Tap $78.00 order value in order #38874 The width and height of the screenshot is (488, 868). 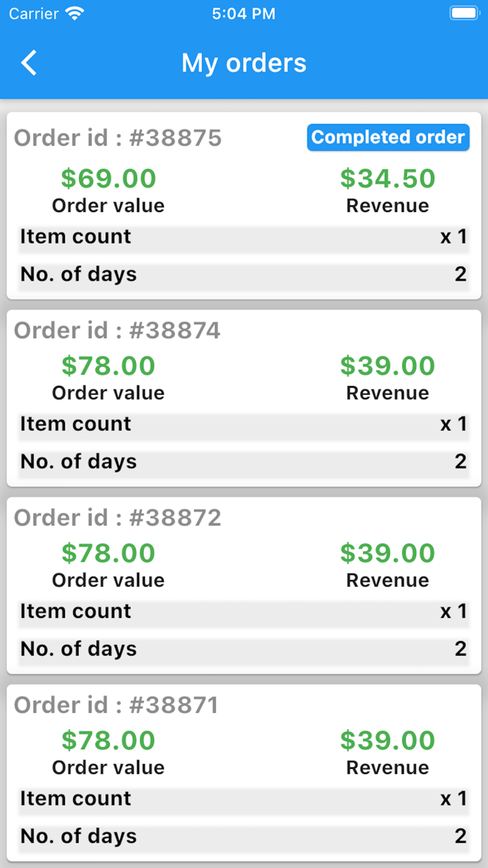108,366
